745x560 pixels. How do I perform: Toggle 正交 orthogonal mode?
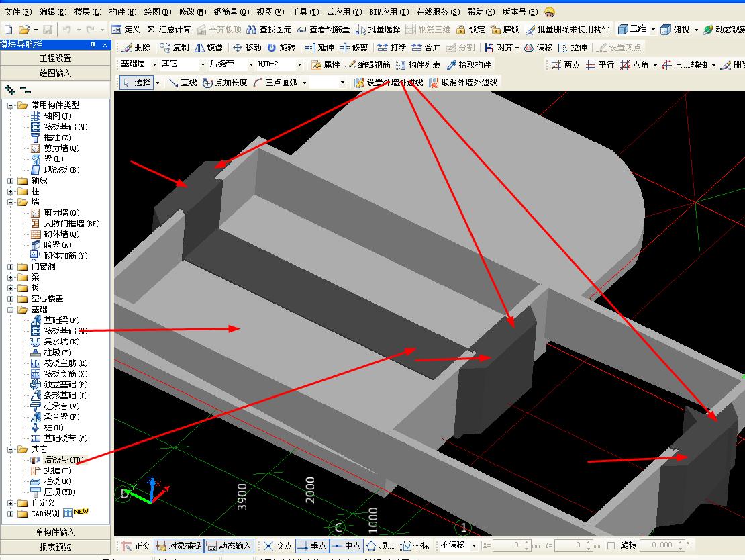pyautogui.click(x=136, y=545)
